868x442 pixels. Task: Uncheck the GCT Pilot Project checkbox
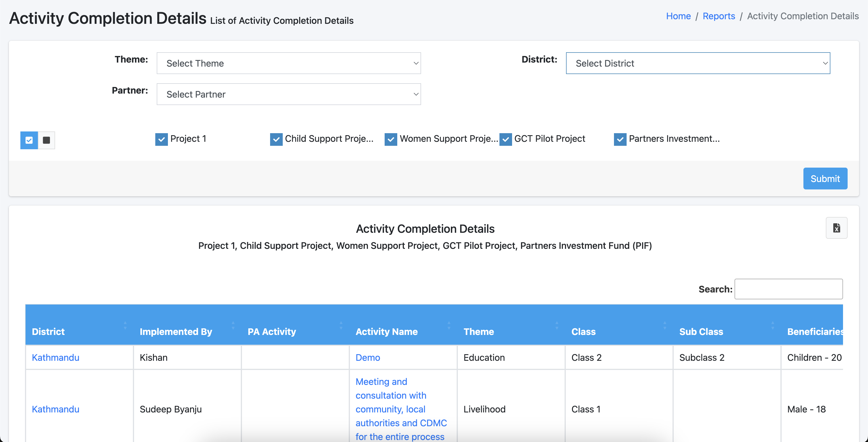(505, 139)
